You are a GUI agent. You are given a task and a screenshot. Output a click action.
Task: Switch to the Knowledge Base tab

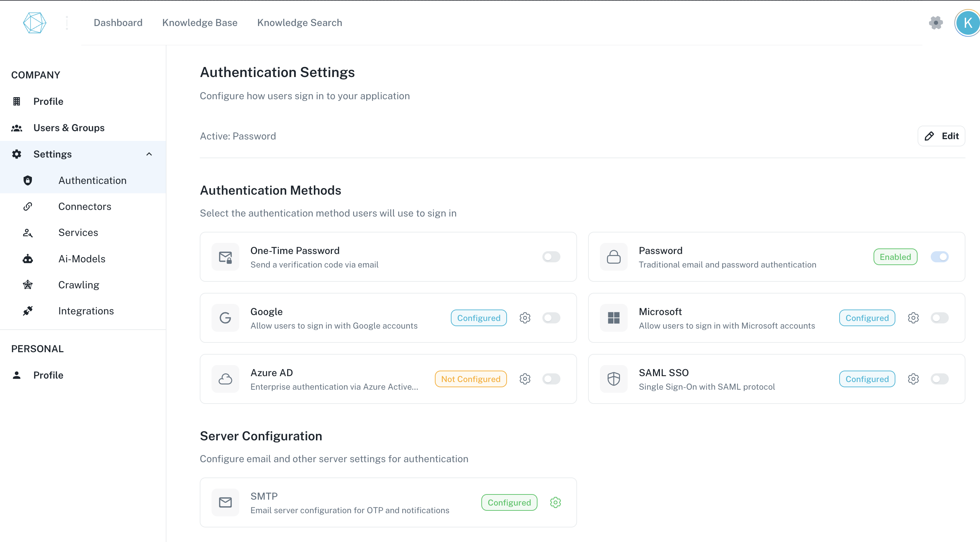click(x=200, y=23)
